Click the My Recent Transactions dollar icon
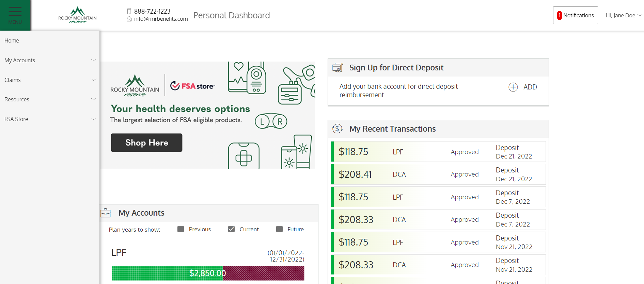 [x=337, y=129]
